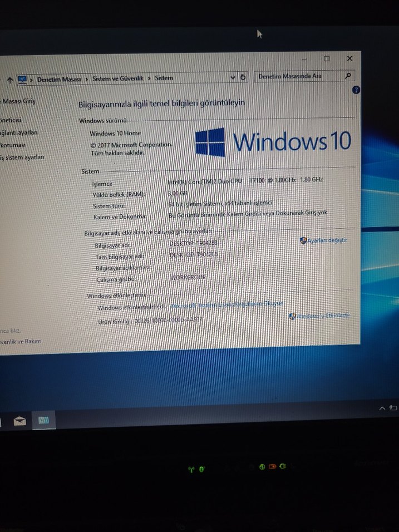
Task: Open Gelişmiş sistem ayarları in the sidebar
Action: [x=22, y=157]
